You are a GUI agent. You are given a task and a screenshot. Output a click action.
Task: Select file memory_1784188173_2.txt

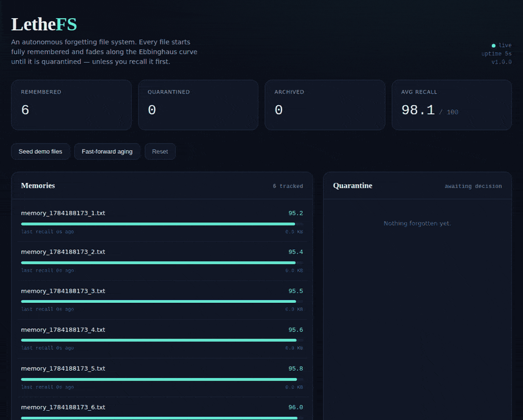63,252
